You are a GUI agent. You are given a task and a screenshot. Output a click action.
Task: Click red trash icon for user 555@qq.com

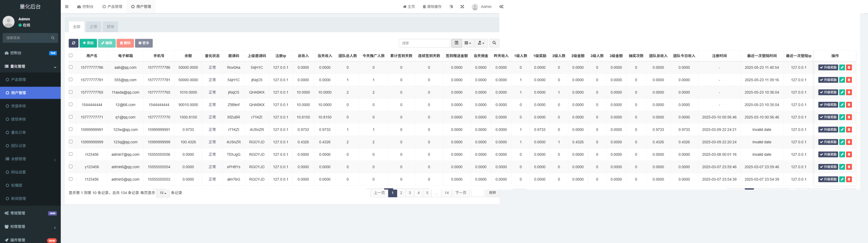click(x=849, y=80)
